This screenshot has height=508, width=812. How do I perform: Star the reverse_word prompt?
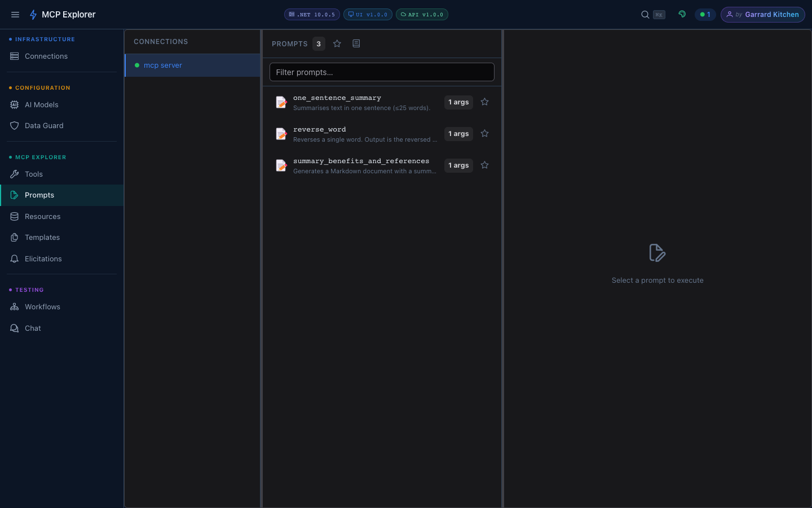484,133
